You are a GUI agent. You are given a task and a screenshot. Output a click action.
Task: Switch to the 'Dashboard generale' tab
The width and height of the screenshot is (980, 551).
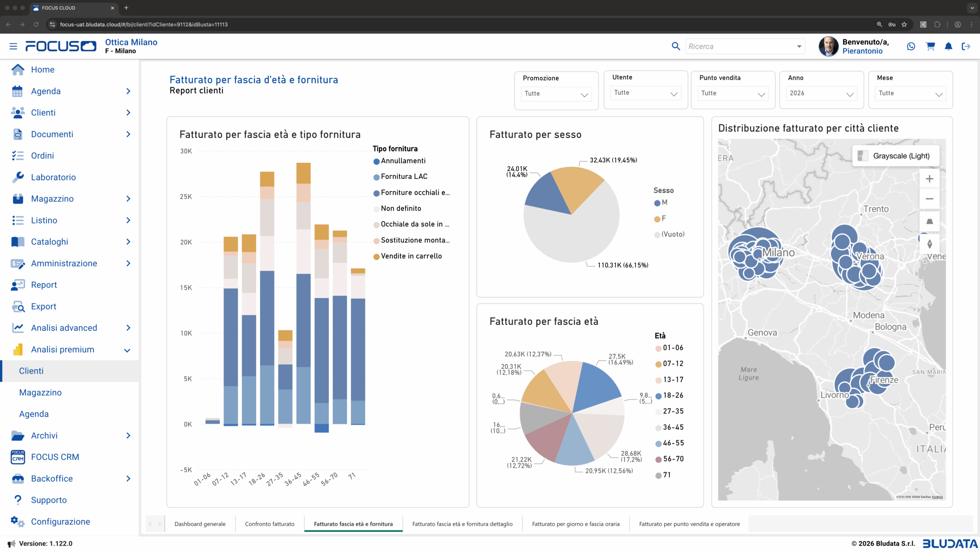click(x=199, y=524)
